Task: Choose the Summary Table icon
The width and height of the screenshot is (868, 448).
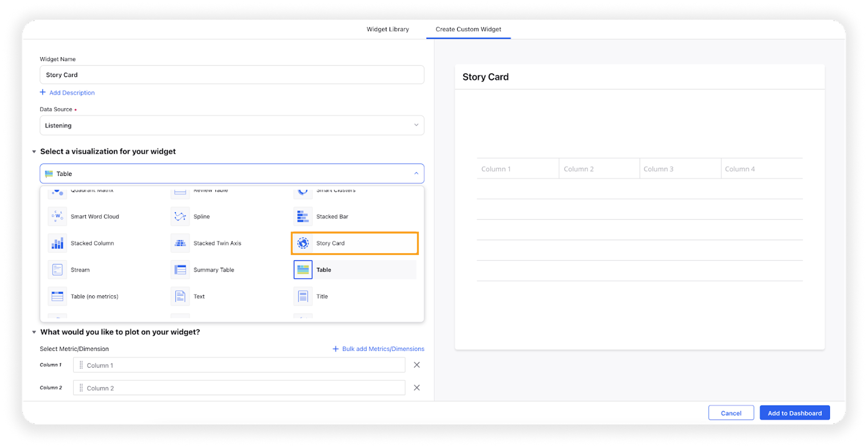Action: click(x=180, y=270)
